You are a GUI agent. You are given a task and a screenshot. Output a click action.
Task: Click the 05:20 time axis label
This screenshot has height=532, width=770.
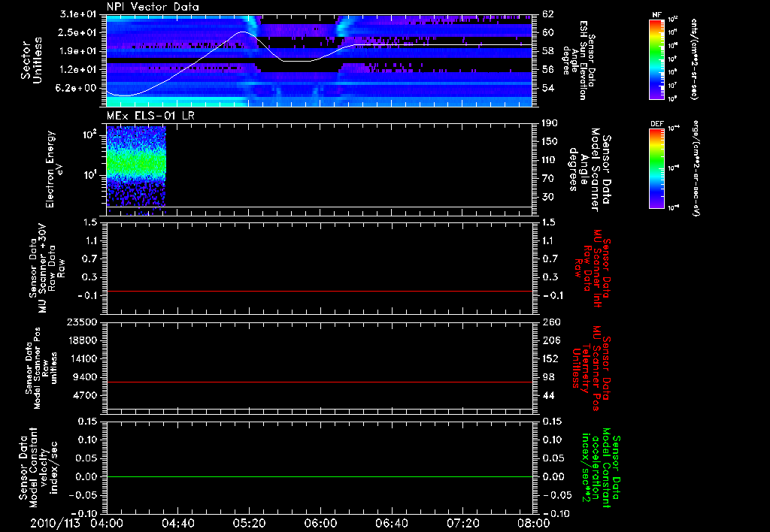249,523
